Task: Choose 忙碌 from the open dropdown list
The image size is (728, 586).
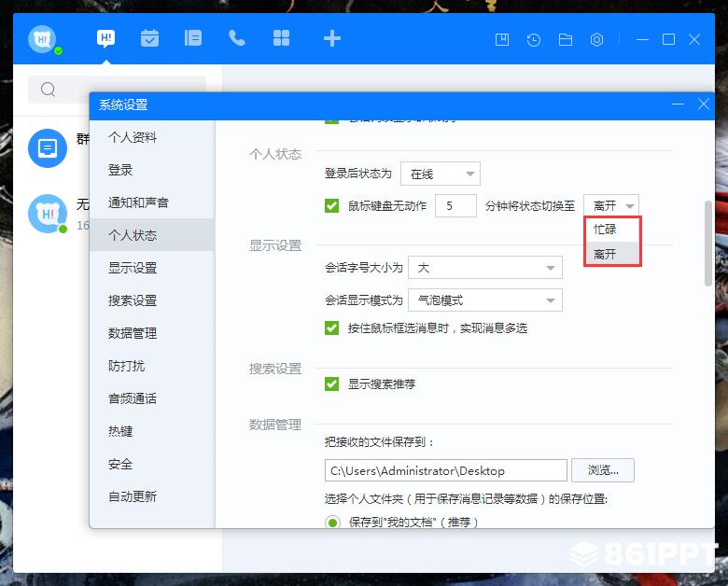Action: tap(612, 230)
